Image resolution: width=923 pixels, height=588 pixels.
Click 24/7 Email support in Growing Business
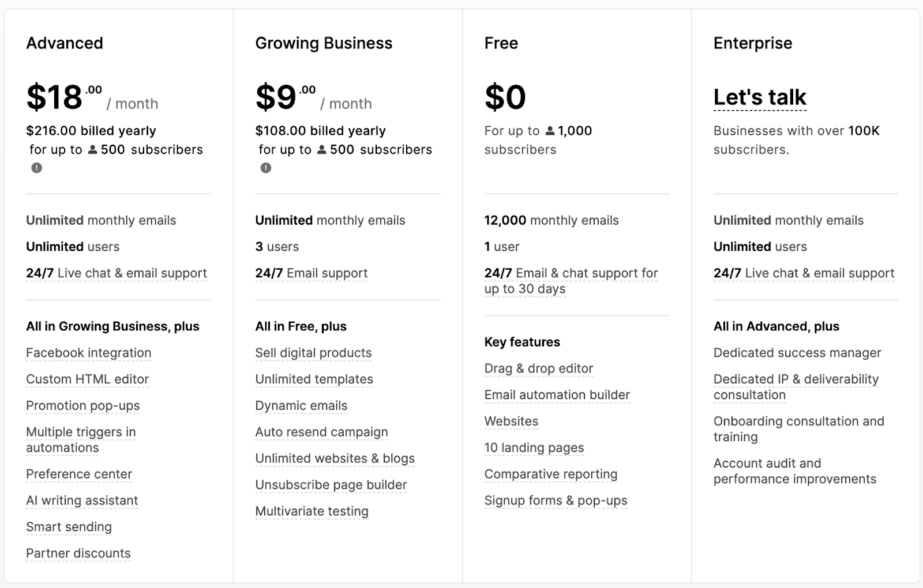coord(311,273)
